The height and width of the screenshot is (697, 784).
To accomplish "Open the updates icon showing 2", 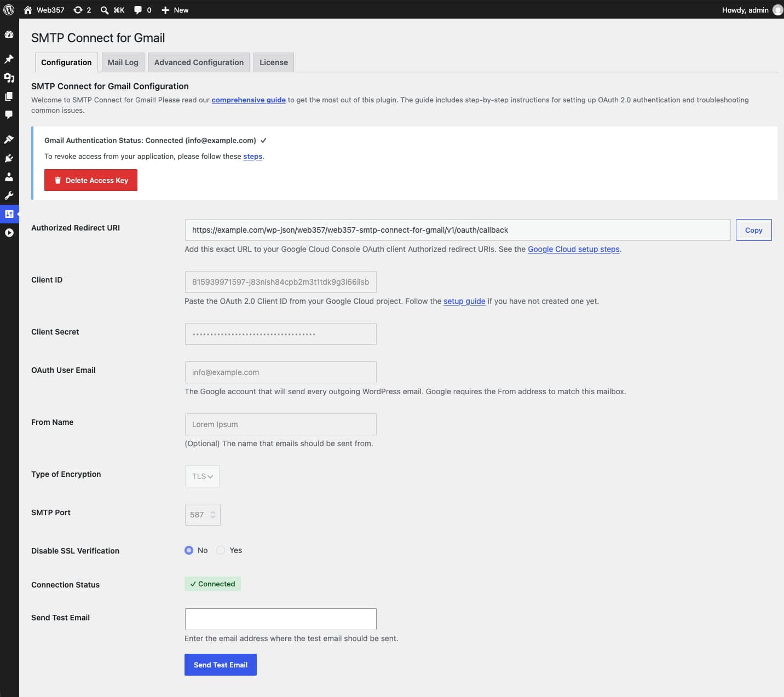I will click(82, 10).
